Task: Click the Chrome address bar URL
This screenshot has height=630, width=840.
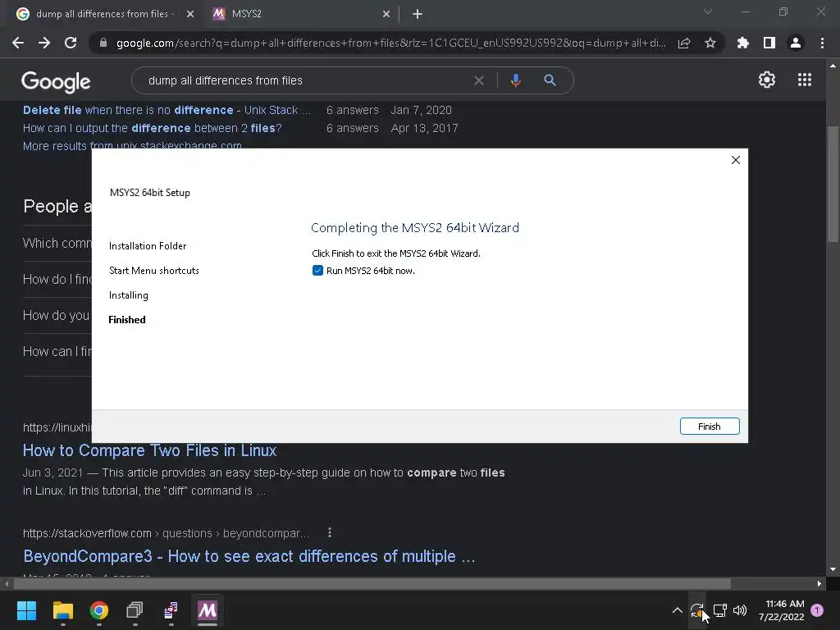Action: (391, 43)
